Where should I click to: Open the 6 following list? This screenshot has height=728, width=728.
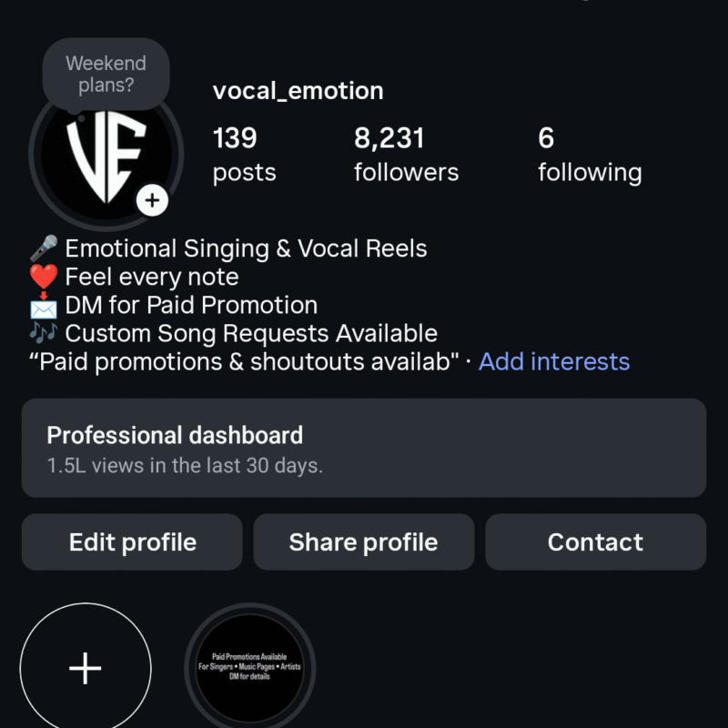coord(589,155)
